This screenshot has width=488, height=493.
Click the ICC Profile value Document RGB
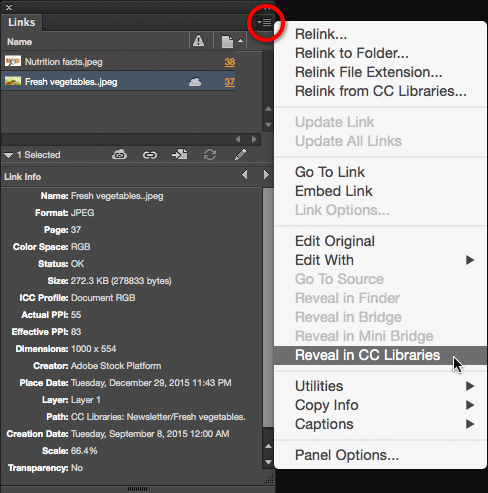tap(103, 298)
